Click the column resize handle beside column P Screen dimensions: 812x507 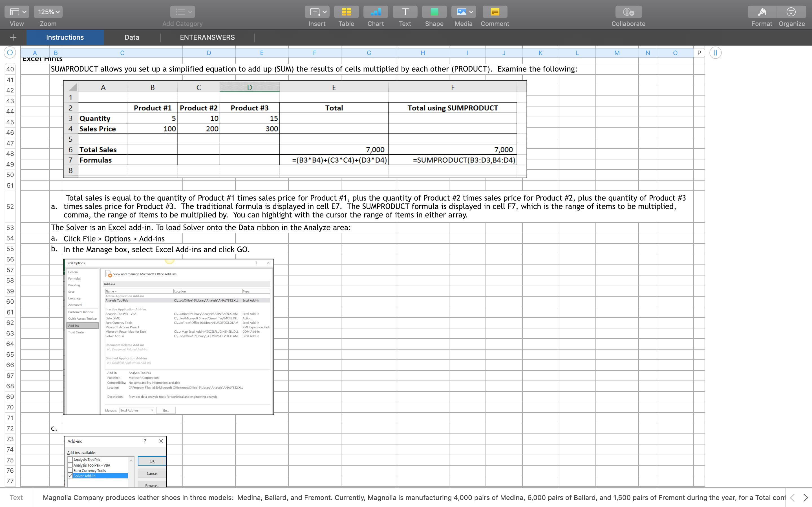715,53
